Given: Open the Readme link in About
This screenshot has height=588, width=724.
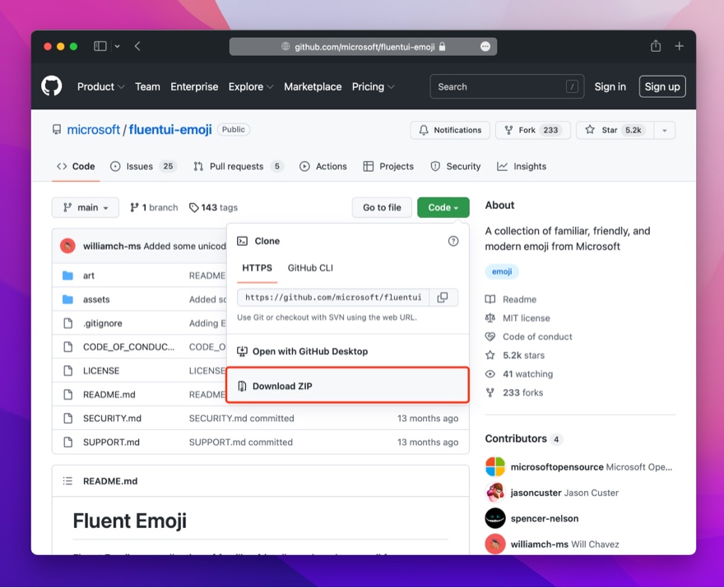Looking at the screenshot, I should [x=511, y=299].
